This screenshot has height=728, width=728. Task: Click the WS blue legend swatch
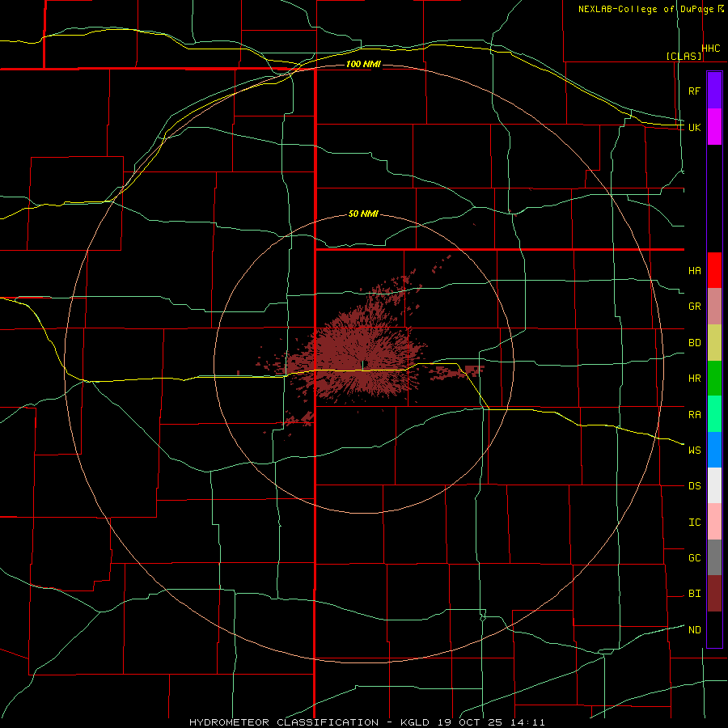tap(714, 450)
